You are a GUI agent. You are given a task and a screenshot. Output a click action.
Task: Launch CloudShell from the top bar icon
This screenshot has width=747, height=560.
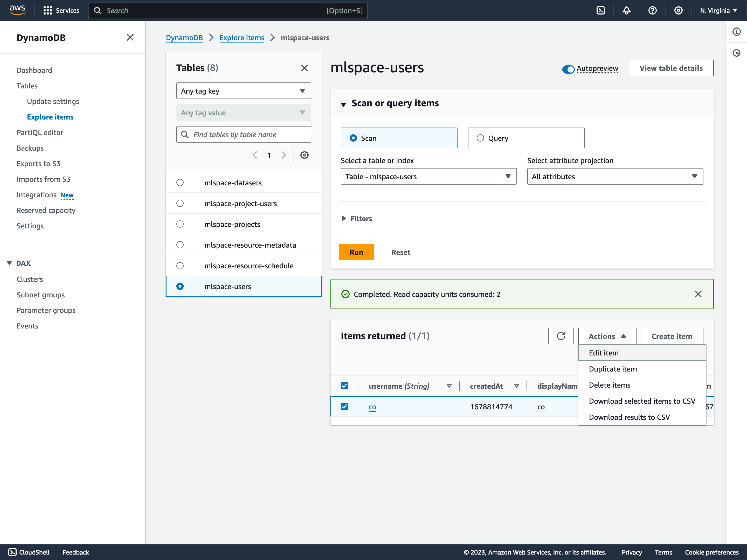(601, 10)
